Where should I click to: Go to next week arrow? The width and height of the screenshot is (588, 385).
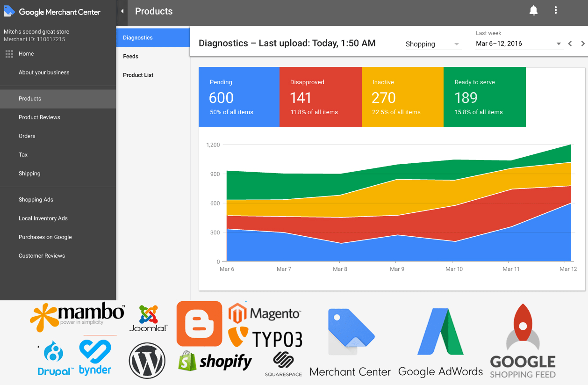pyautogui.click(x=583, y=44)
